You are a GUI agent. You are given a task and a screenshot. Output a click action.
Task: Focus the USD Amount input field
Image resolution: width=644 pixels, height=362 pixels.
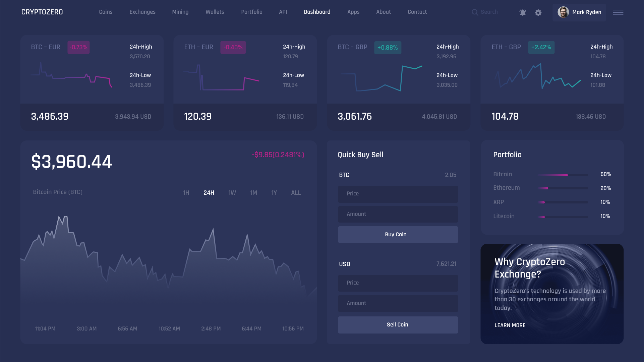tap(398, 303)
